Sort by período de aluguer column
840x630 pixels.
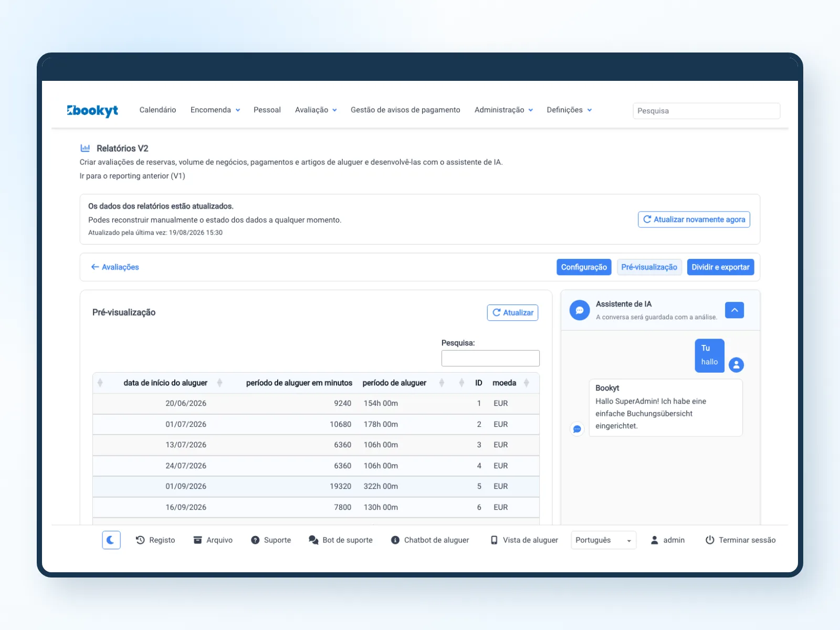pos(394,383)
